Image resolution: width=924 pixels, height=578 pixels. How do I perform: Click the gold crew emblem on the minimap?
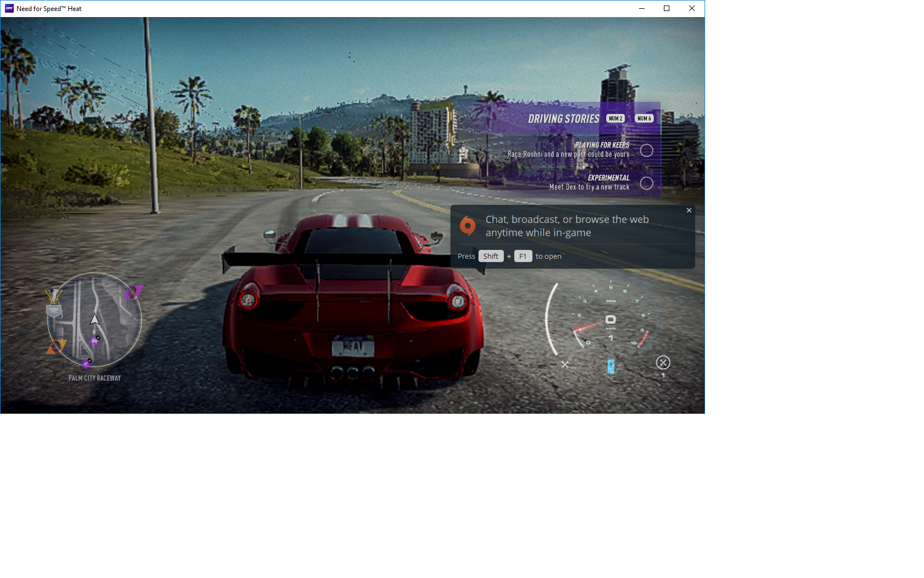click(54, 296)
